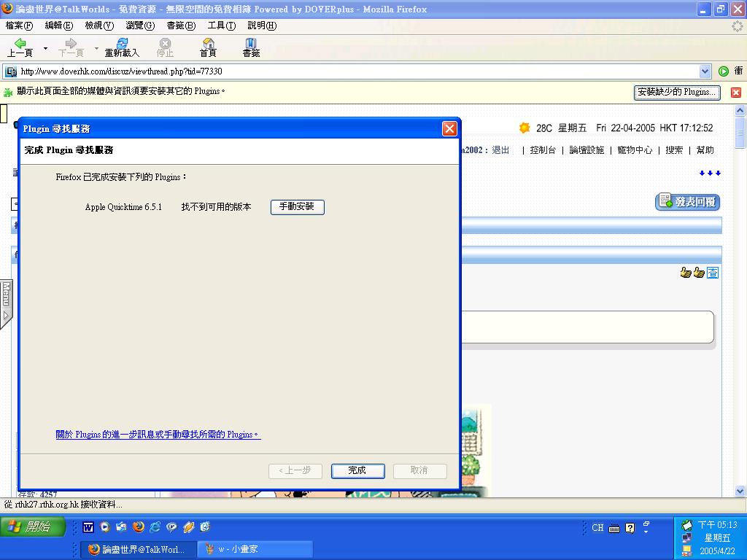Open the Plugins further information link
Image resolution: width=747 pixels, height=560 pixels.
pyautogui.click(x=158, y=435)
